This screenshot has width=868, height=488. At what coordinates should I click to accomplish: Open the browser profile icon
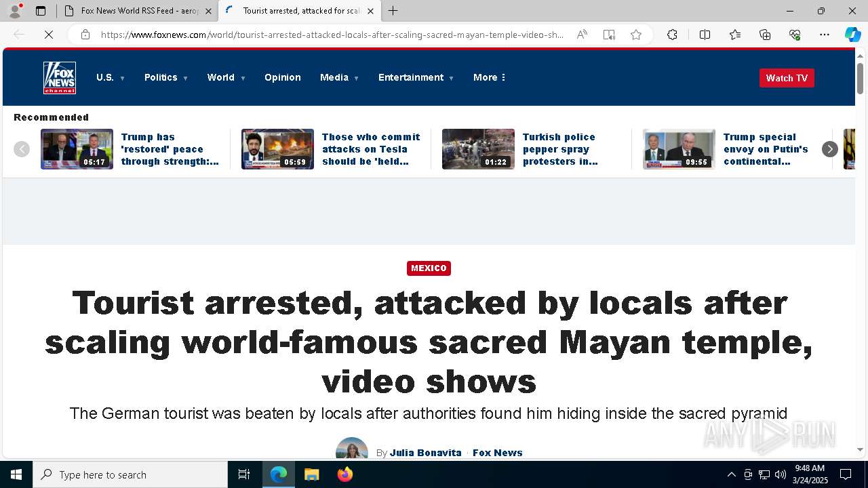(x=15, y=11)
